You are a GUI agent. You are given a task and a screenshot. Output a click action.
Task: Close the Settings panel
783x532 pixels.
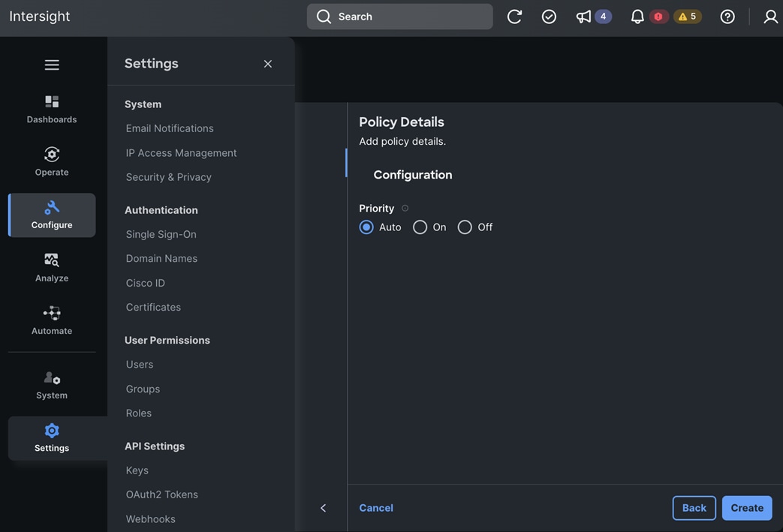tap(268, 64)
